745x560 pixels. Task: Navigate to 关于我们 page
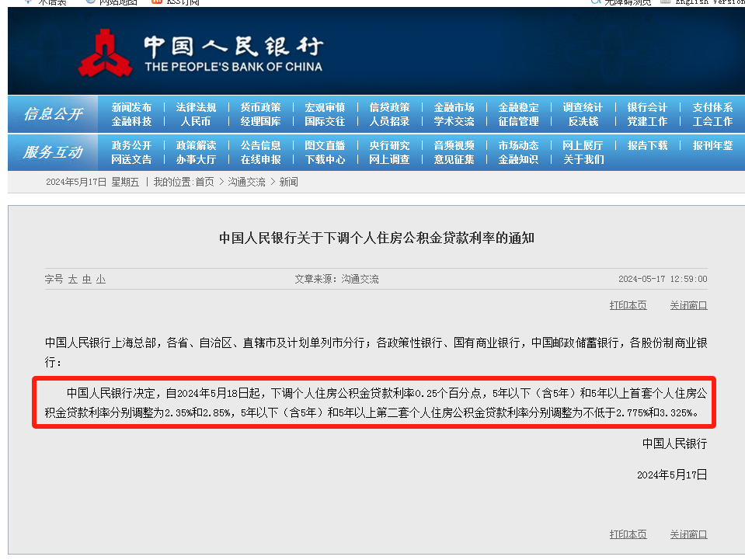pos(583,159)
